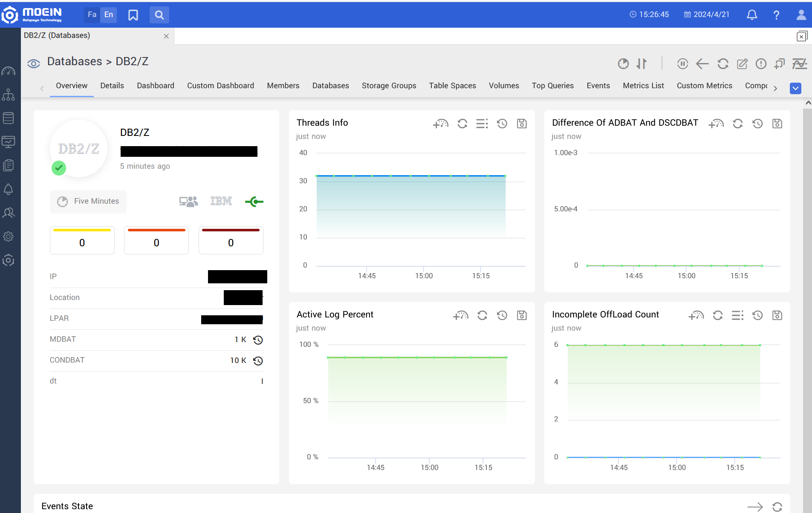The image size is (812, 513).
Task: Open the Custom Dashboard tab
Action: point(220,86)
